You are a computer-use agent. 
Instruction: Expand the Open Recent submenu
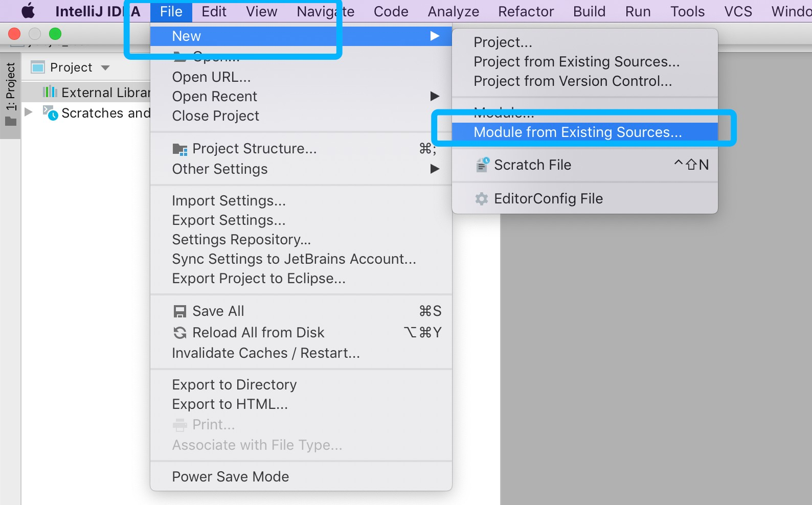435,96
